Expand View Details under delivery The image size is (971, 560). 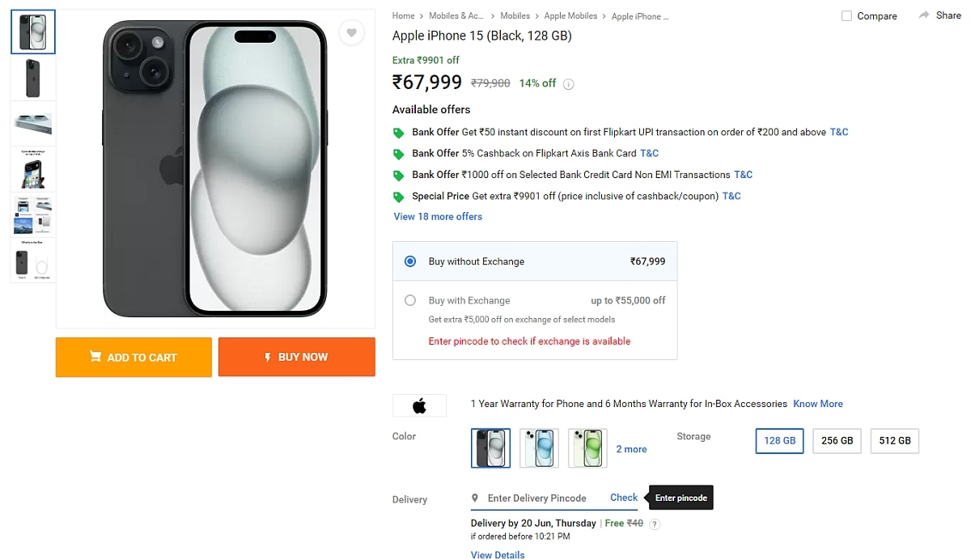coord(498,555)
